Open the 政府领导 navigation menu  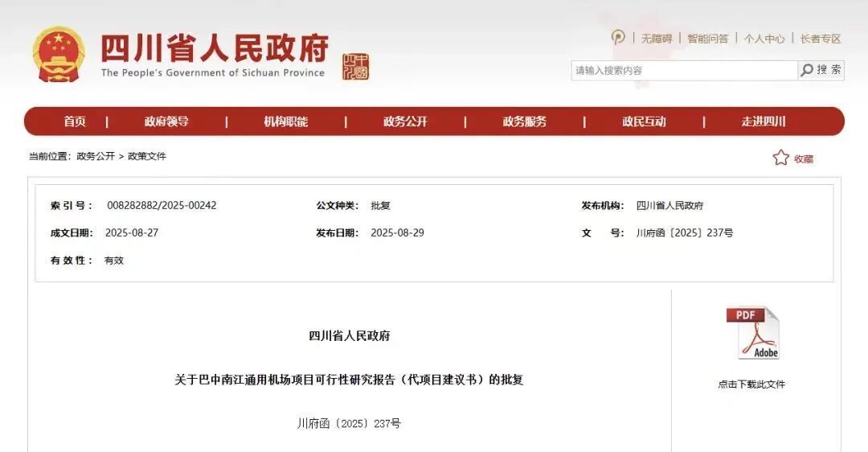click(166, 121)
